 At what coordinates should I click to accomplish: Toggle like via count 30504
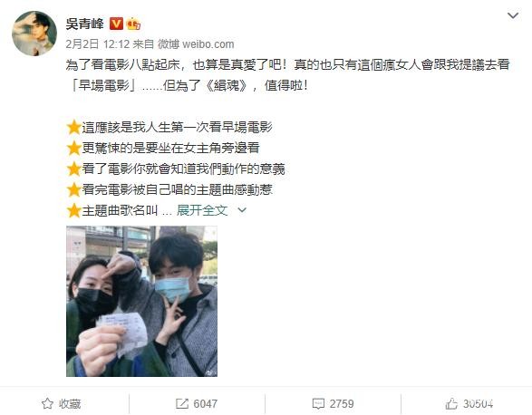(x=478, y=404)
